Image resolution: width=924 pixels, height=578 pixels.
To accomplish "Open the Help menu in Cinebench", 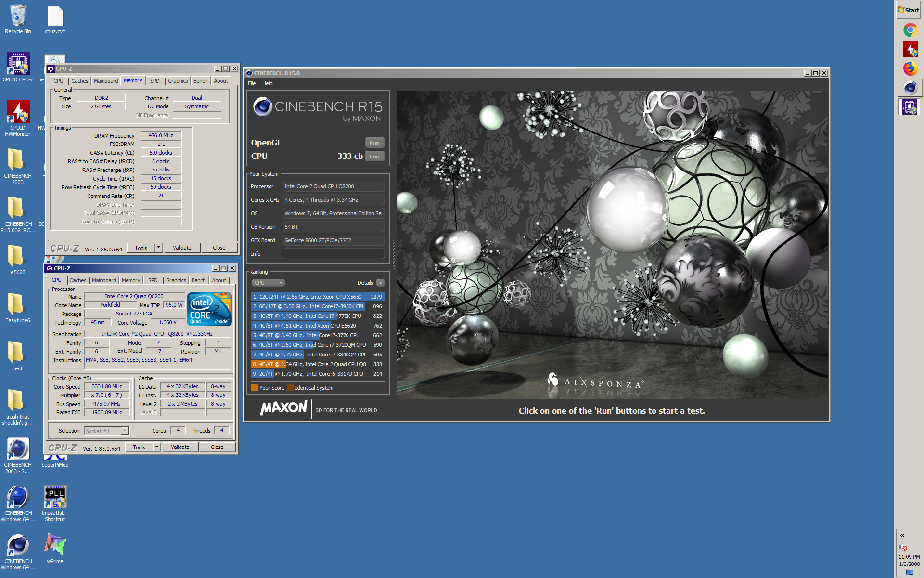I will click(x=268, y=83).
